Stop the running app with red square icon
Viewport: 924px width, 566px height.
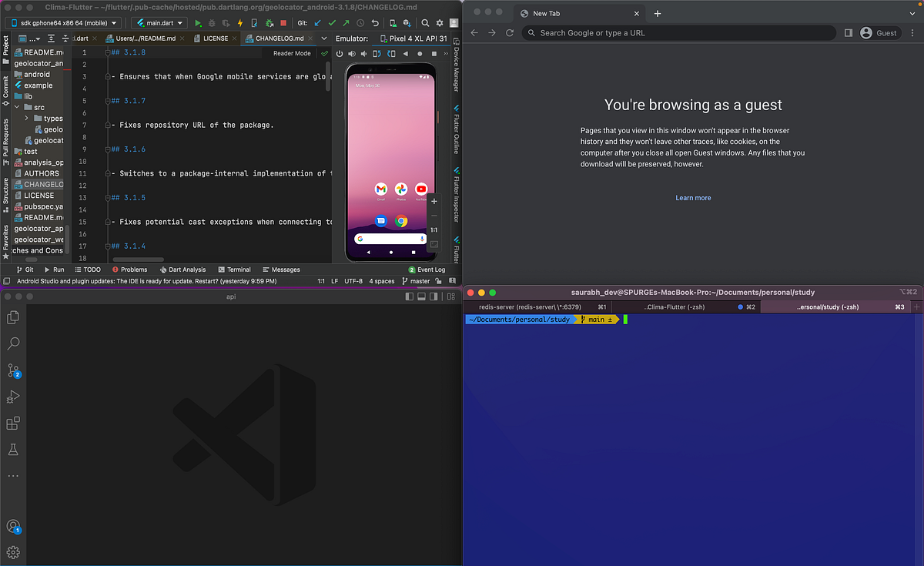point(283,23)
